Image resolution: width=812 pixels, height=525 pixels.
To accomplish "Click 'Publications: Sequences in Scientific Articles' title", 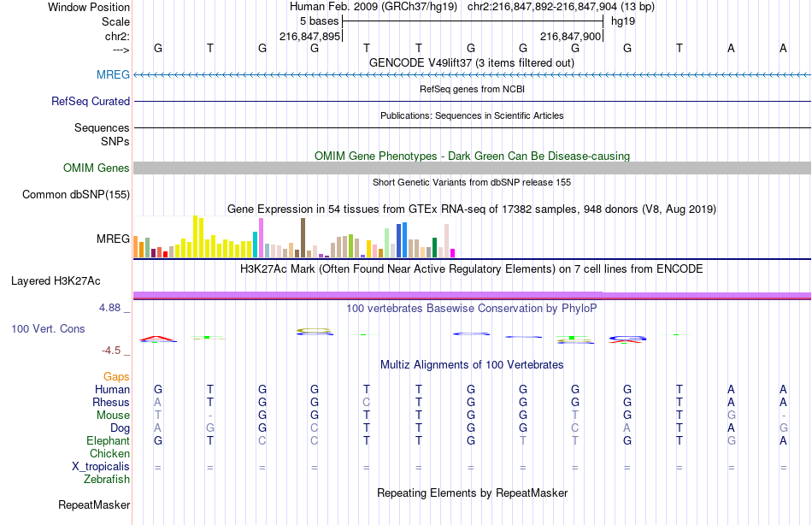I will pos(472,115).
